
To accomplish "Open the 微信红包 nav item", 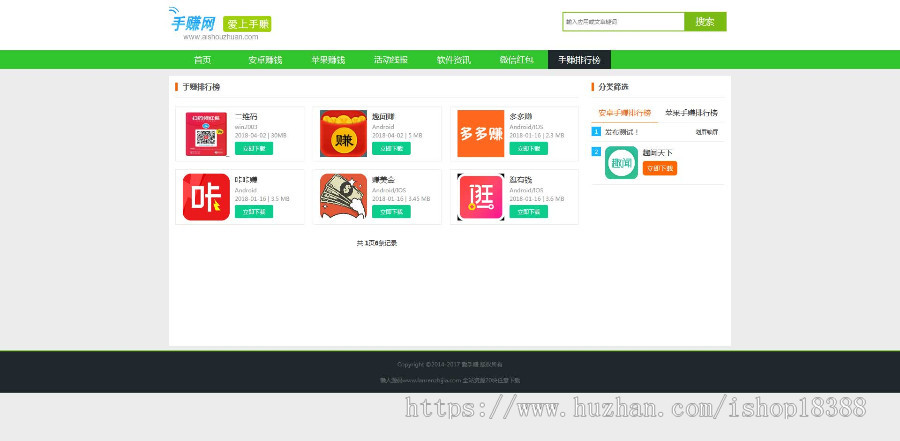I will click(x=517, y=60).
